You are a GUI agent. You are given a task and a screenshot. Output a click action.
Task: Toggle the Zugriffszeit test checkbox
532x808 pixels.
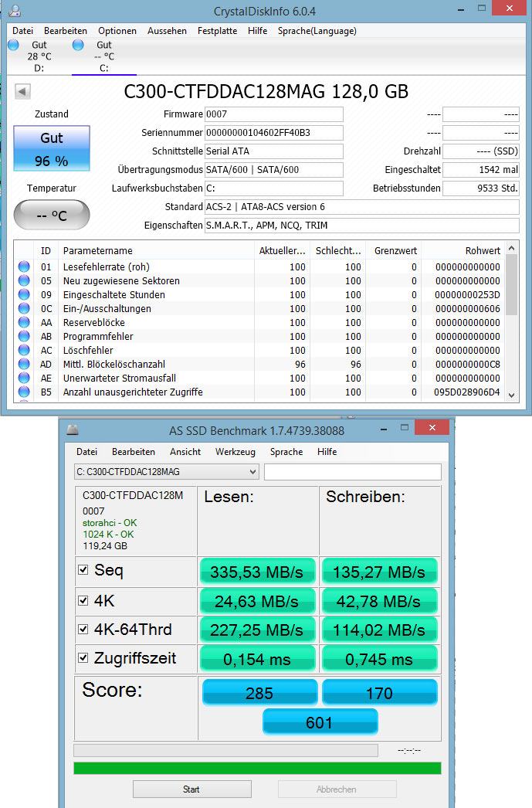tap(83, 657)
